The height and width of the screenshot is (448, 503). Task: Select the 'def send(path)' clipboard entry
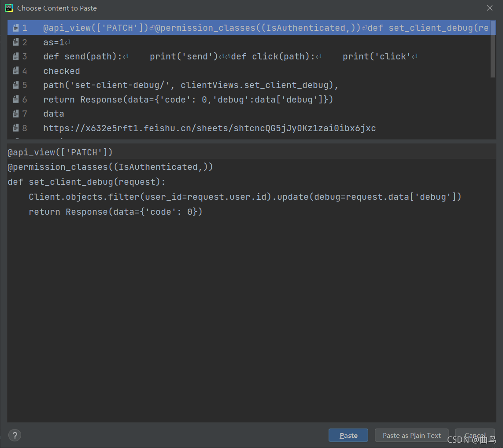pyautogui.click(x=249, y=56)
